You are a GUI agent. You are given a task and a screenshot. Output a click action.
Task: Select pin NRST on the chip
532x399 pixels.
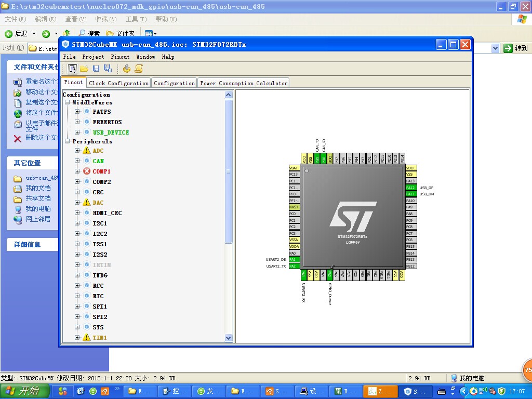pos(294,207)
